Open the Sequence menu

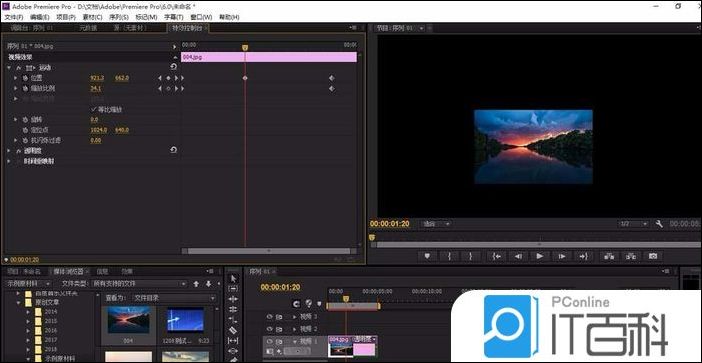point(119,17)
